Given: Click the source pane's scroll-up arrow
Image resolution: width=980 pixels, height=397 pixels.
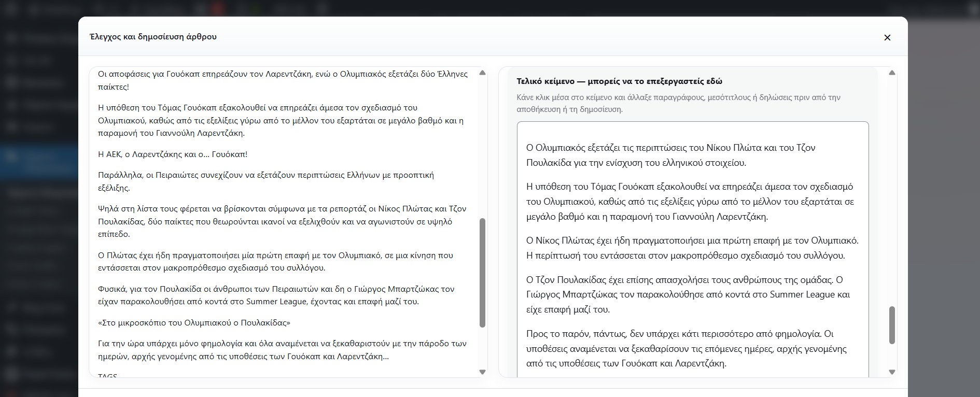Looking at the screenshot, I should coord(482,73).
